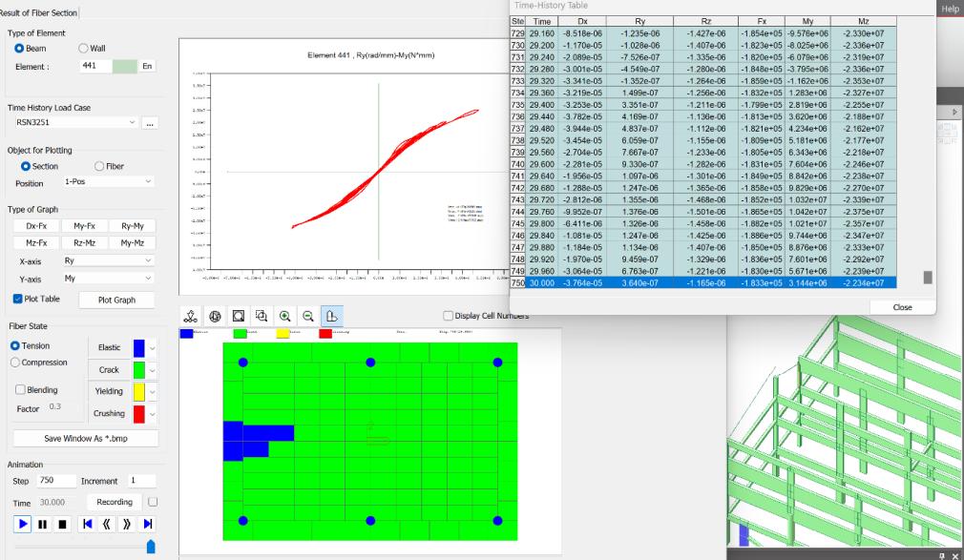Stop the animation with the square button
Screen dimensions: 964x560
pos(62,524)
